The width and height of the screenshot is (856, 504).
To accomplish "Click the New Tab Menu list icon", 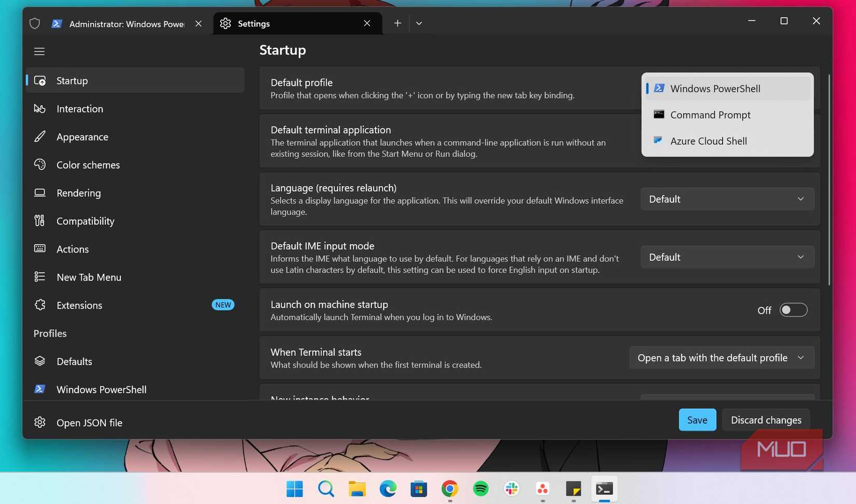I will click(40, 277).
